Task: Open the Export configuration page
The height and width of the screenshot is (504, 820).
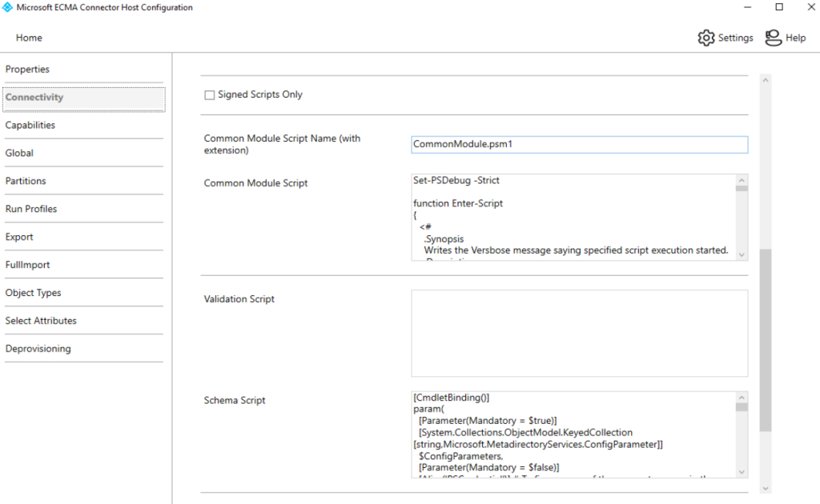Action: (x=19, y=237)
